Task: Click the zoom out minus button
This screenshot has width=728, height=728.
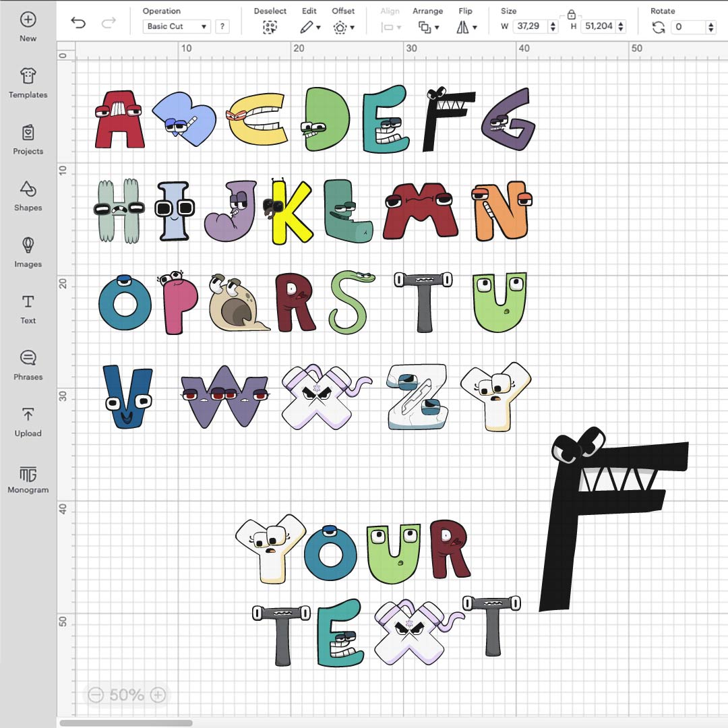Action: coord(96,695)
